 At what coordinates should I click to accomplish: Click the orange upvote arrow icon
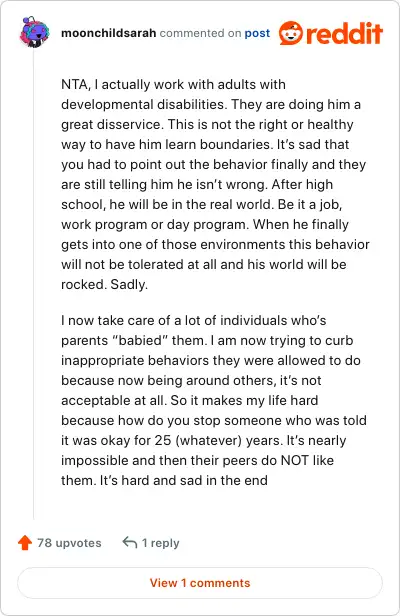pyautogui.click(x=25, y=543)
